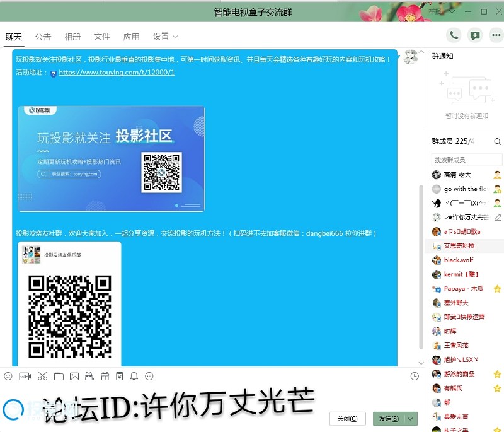Click the bell reminder icon

click(134, 376)
